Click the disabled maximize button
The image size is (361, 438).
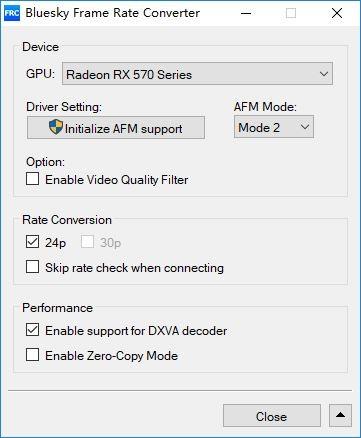[291, 13]
